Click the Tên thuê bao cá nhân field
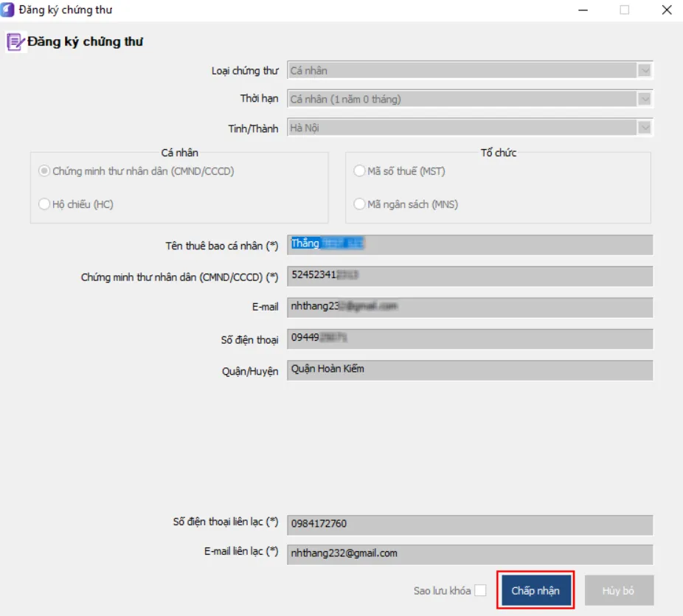683x616 pixels. [x=469, y=244]
